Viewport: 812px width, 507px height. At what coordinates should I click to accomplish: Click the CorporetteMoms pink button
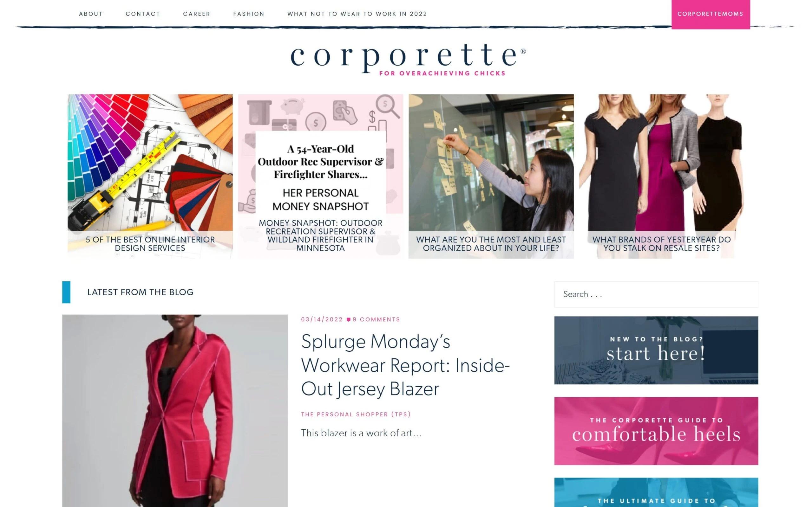click(710, 14)
